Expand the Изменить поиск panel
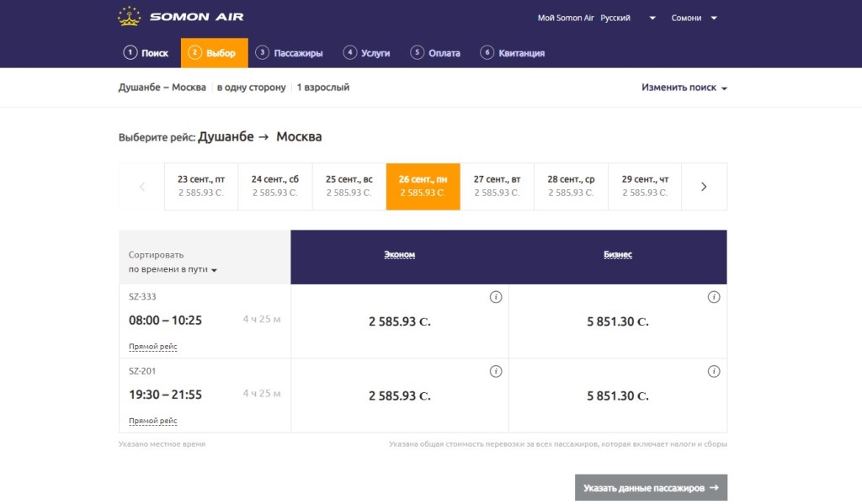The width and height of the screenshot is (862, 504). tap(684, 88)
